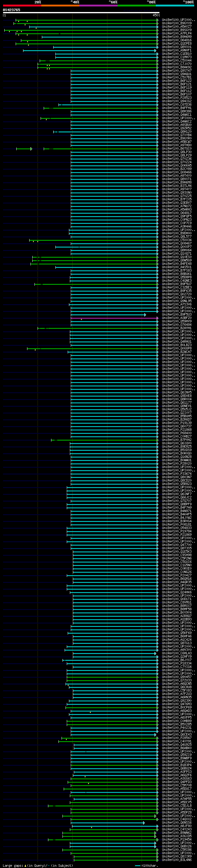Viewport: 197px width, 868px height.
Task: Click the UniRef100_Q8IIR9 label
Action: click(177, 857)
